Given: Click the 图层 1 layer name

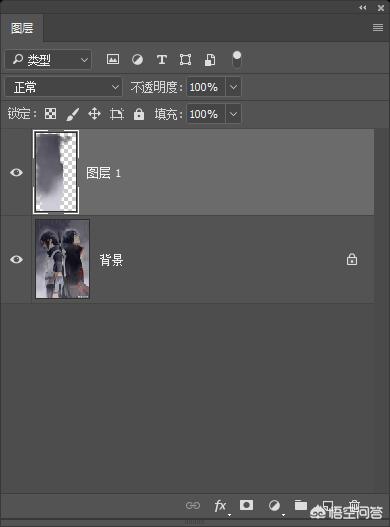Looking at the screenshot, I should pos(103,173).
